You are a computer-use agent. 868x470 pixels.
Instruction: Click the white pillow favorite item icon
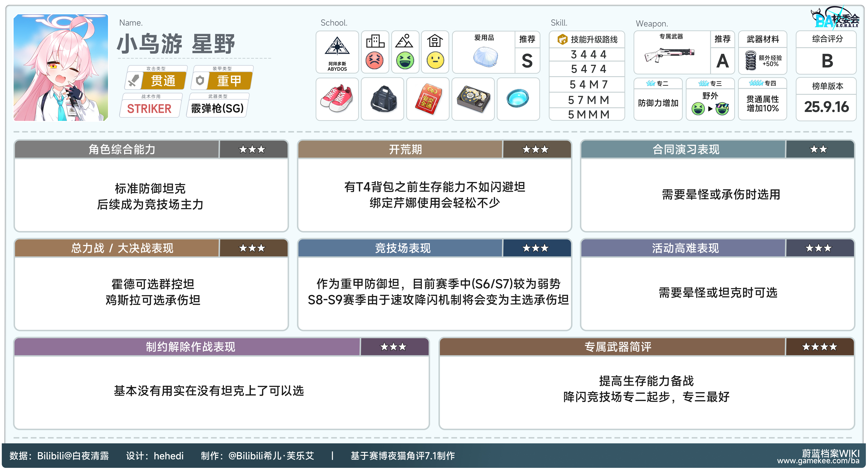pos(486,57)
